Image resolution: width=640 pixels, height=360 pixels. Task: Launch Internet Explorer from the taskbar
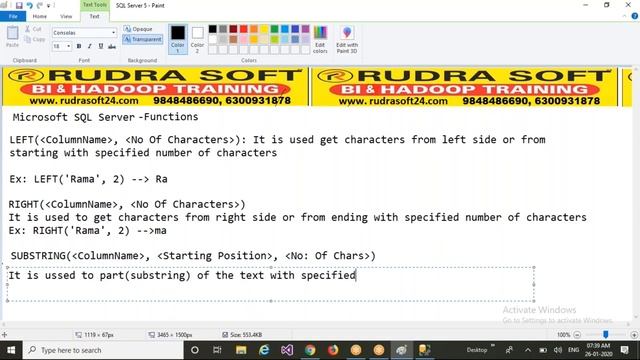coord(264,350)
